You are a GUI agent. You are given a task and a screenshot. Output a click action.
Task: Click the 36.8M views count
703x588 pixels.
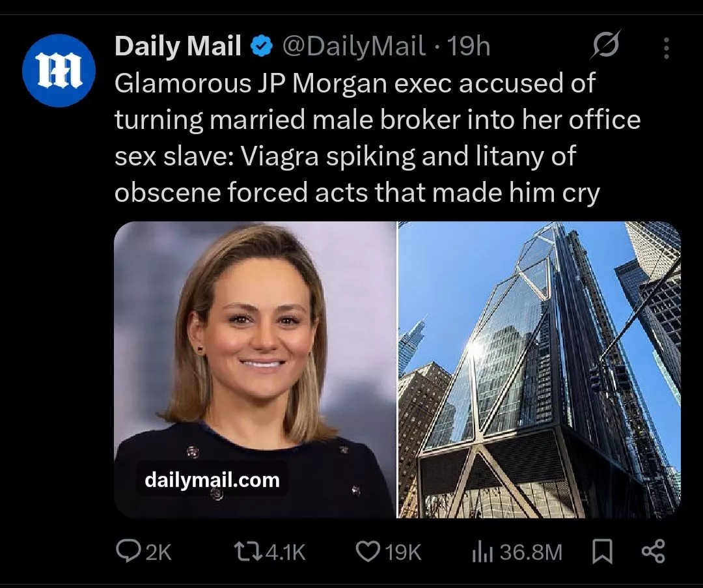coord(531,553)
